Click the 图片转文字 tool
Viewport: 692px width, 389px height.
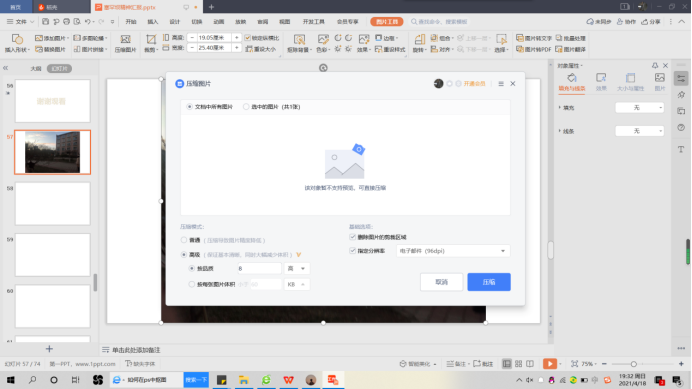coord(534,38)
